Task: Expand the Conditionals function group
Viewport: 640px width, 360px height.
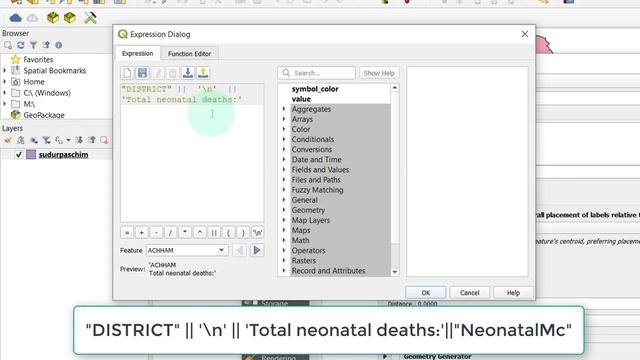Action: coord(284,139)
